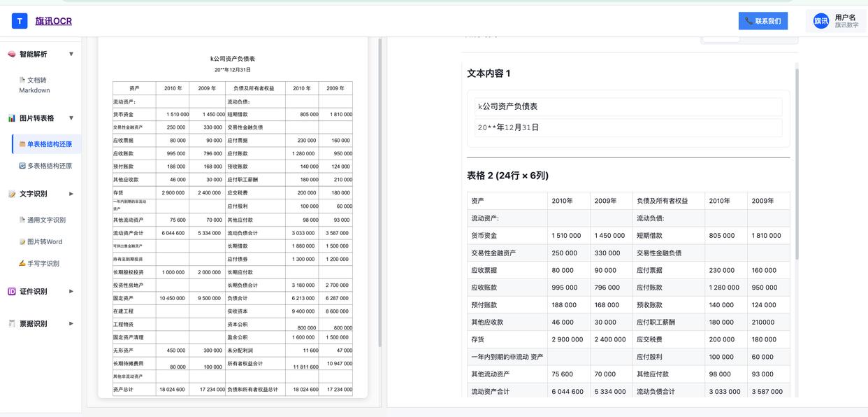Image resolution: width=868 pixels, height=417 pixels.
Task: Collapse the 图片转表格 section arrow
Action: point(71,118)
